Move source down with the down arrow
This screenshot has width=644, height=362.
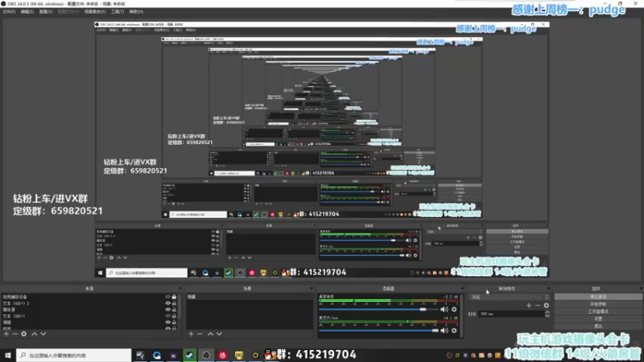(43, 334)
